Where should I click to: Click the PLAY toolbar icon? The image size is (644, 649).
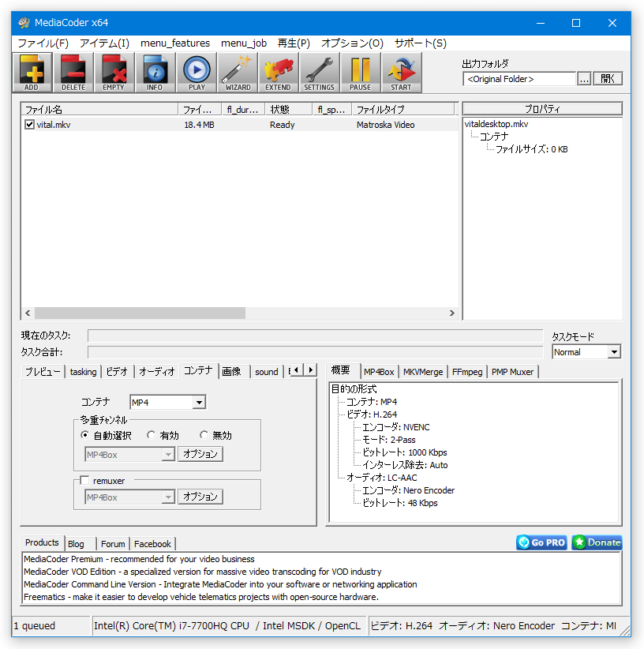tap(197, 72)
